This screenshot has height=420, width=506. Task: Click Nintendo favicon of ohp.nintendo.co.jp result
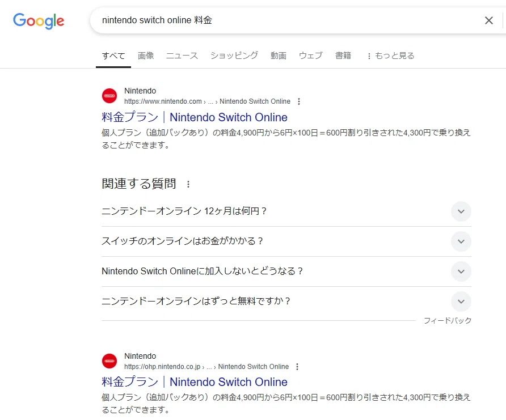tap(109, 361)
